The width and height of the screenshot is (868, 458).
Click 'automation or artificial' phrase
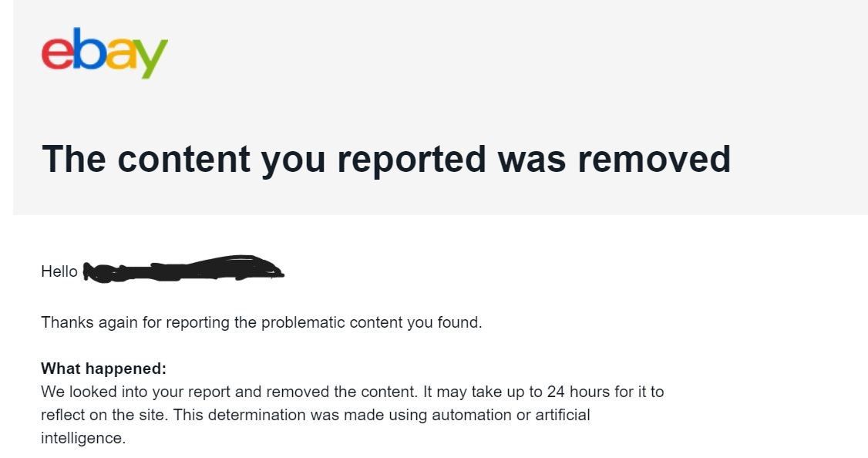(511, 415)
